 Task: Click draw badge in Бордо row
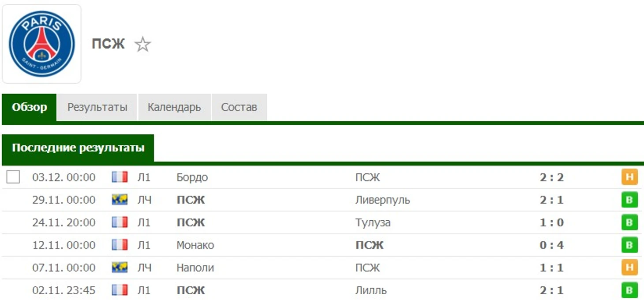[629, 177]
